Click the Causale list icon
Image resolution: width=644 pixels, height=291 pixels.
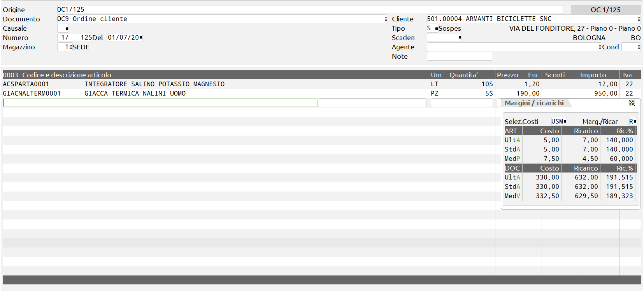pos(67,28)
